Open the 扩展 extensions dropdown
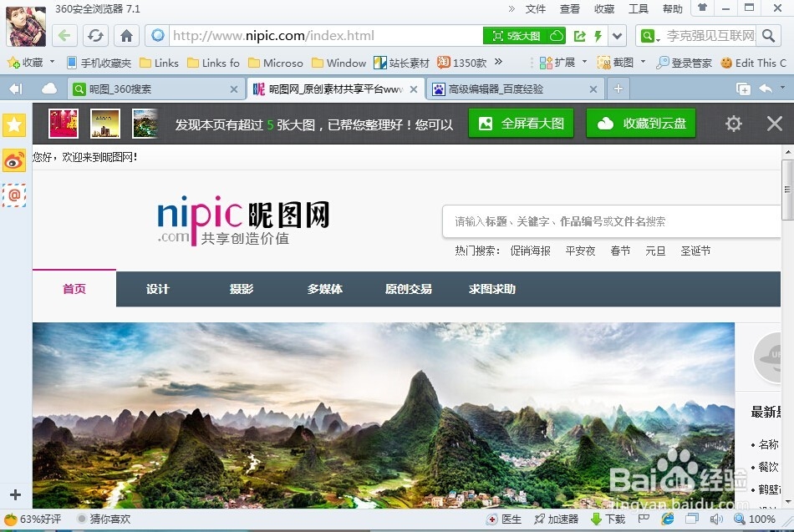This screenshot has width=794, height=532. click(563, 63)
